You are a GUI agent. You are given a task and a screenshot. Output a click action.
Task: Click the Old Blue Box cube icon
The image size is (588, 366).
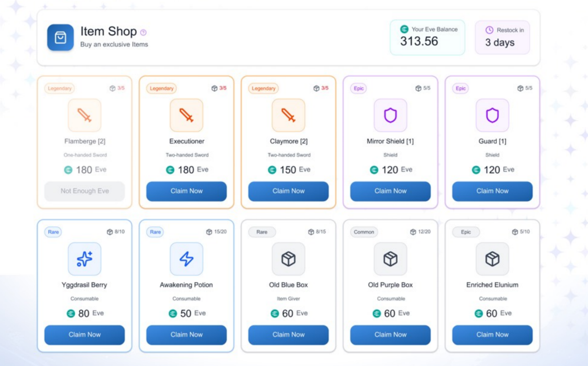288,259
